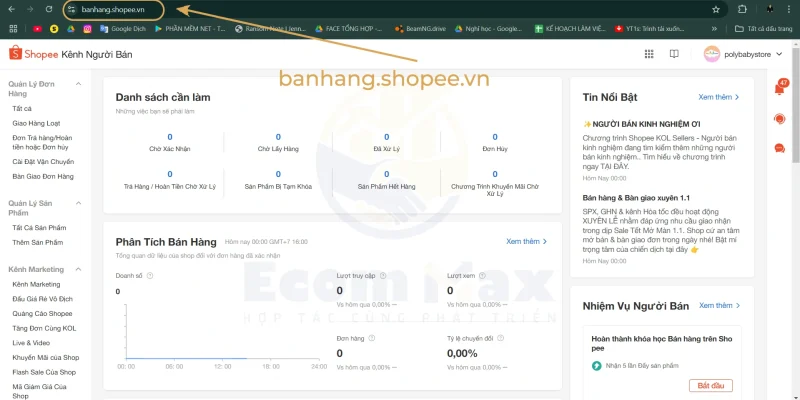Click Xem thêm in Nhiệm Vụ Người Bán
The image size is (800, 400).
pyautogui.click(x=719, y=305)
